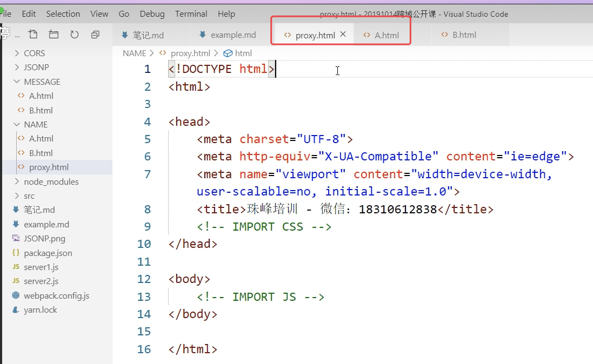This screenshot has height=364, width=593.
Task: Open server2.js in the file explorer
Action: (57, 281)
